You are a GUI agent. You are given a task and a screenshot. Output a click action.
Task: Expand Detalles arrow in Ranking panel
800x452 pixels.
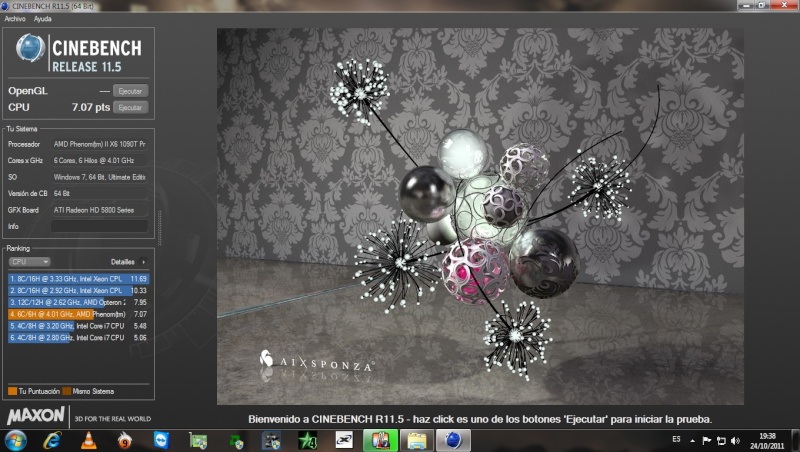tap(144, 262)
